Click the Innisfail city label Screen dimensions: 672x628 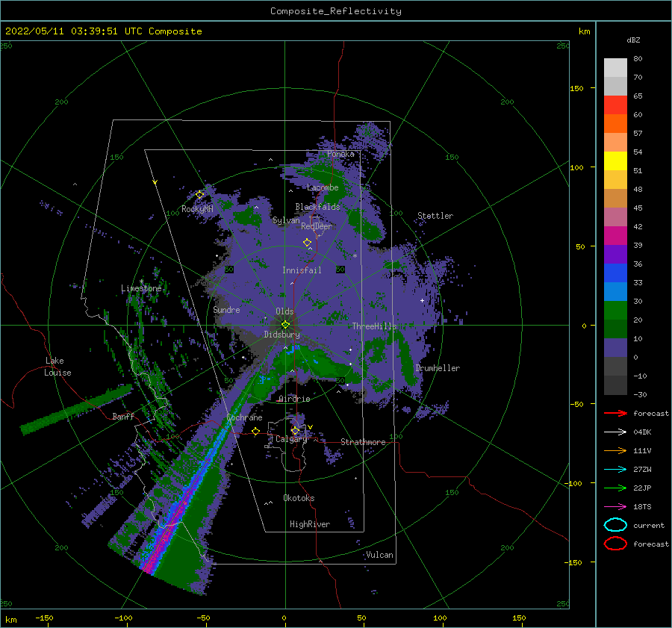(302, 270)
